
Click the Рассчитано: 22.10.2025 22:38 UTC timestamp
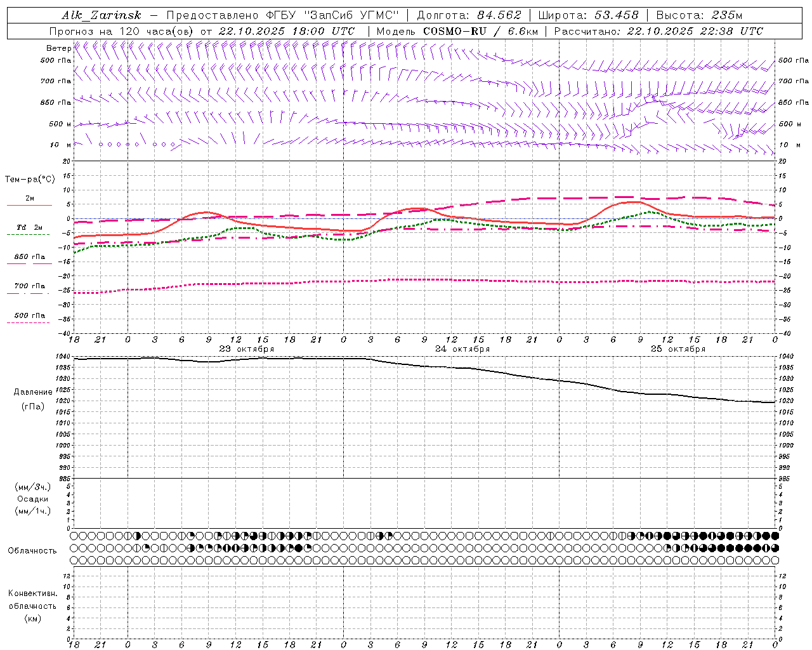coord(658,31)
